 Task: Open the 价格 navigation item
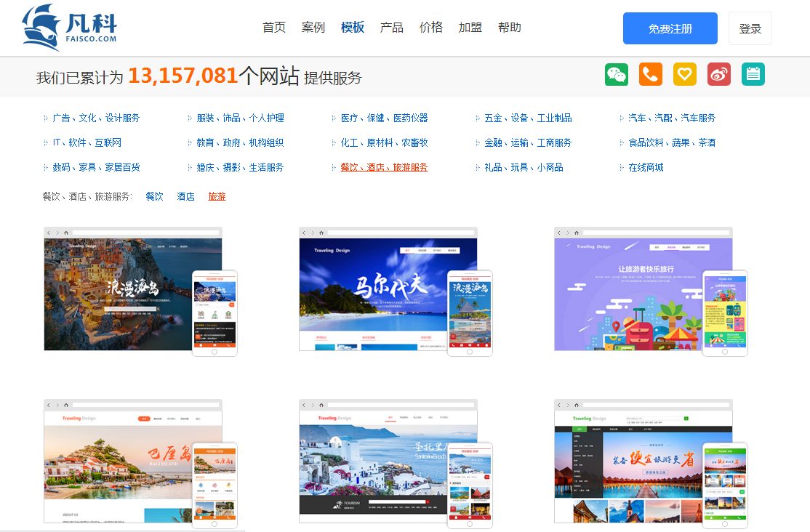click(431, 28)
